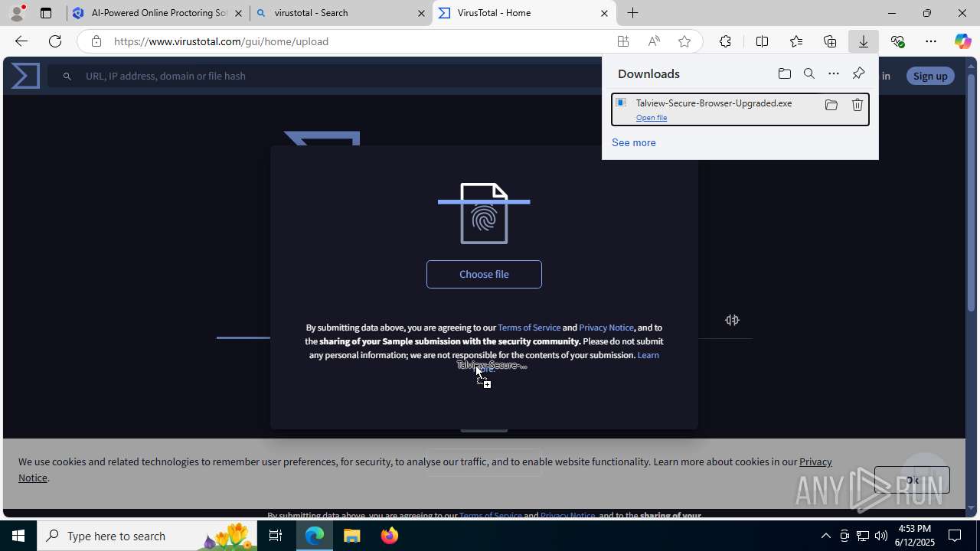Open the Extensions puzzle icon
The width and height of the screenshot is (980, 551).
[725, 41]
